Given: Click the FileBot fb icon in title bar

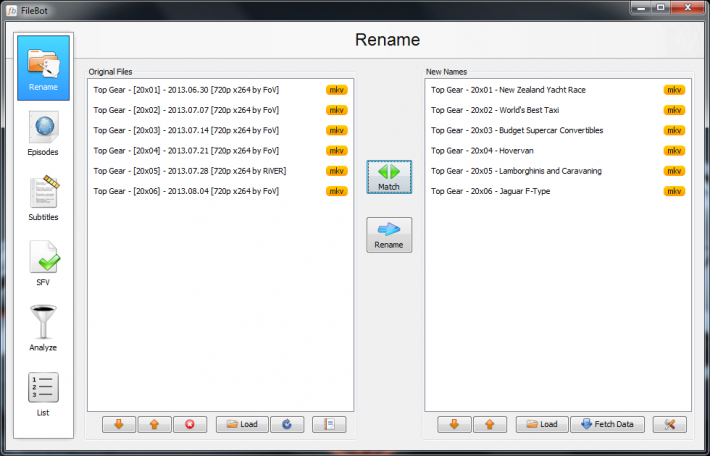Looking at the screenshot, I should (12, 10).
